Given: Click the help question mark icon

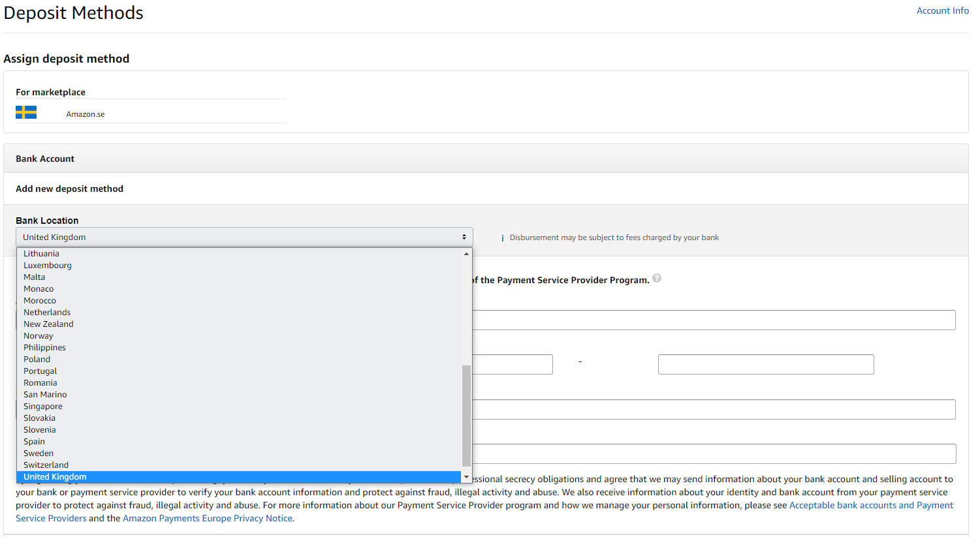Looking at the screenshot, I should 657,278.
